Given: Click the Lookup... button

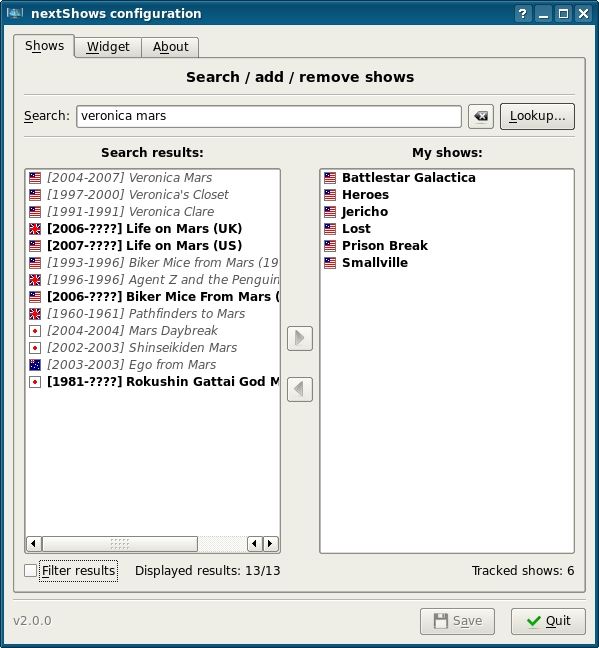Looking at the screenshot, I should [537, 116].
